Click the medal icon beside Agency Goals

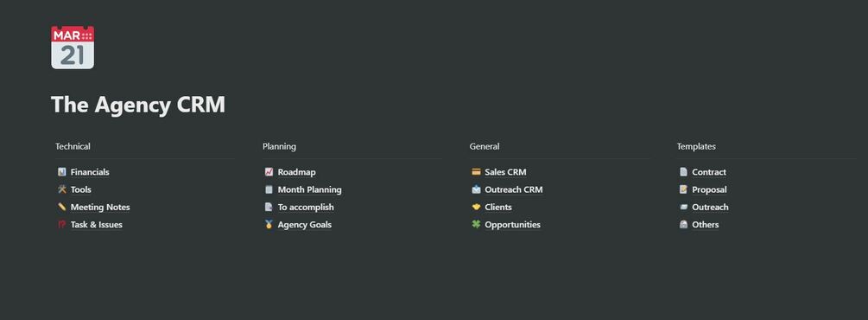269,225
